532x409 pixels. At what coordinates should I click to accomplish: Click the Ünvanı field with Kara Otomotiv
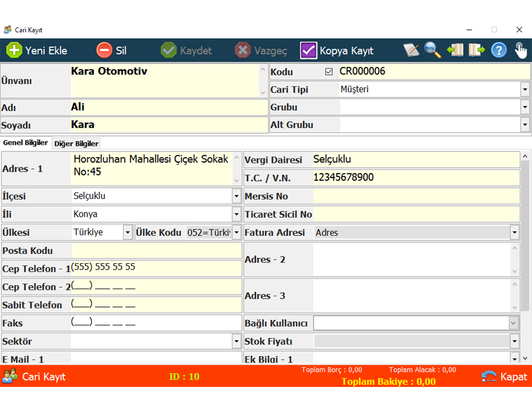coord(165,81)
